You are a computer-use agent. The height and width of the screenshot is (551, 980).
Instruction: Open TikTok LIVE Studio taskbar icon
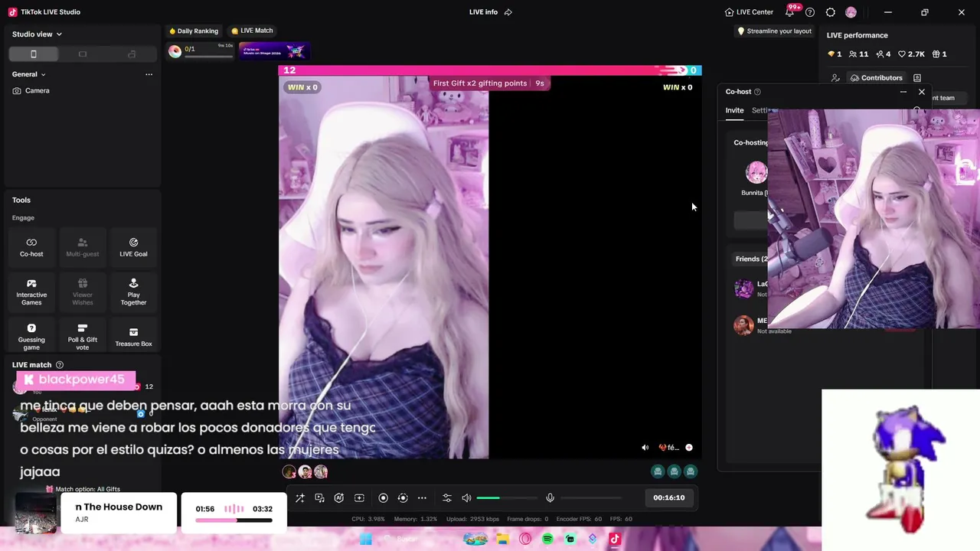[615, 540]
